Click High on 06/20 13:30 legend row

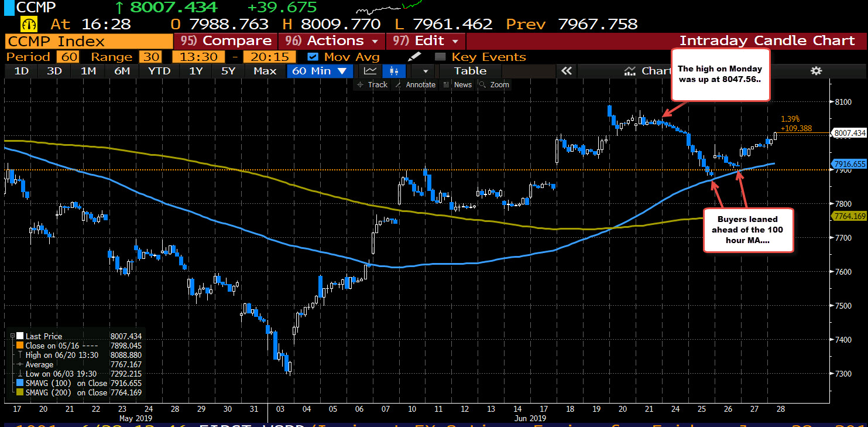pyautogui.click(x=78, y=355)
